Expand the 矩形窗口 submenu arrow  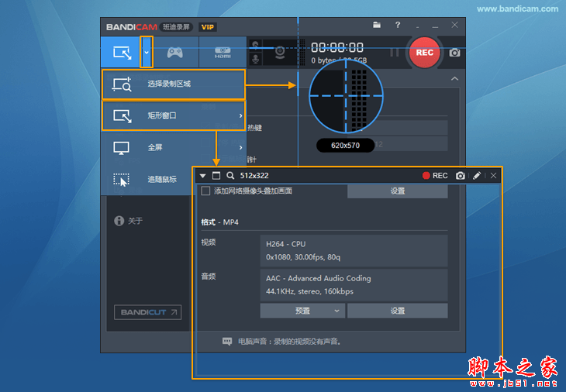[241, 115]
